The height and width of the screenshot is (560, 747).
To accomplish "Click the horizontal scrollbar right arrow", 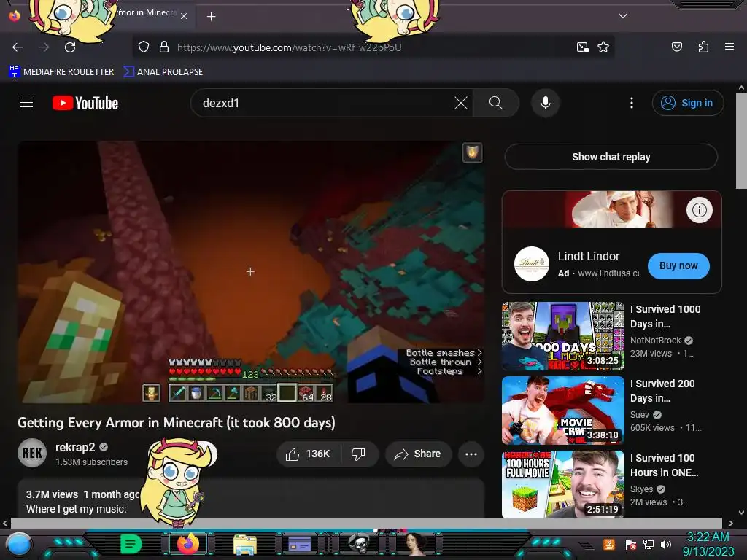I will (730, 523).
